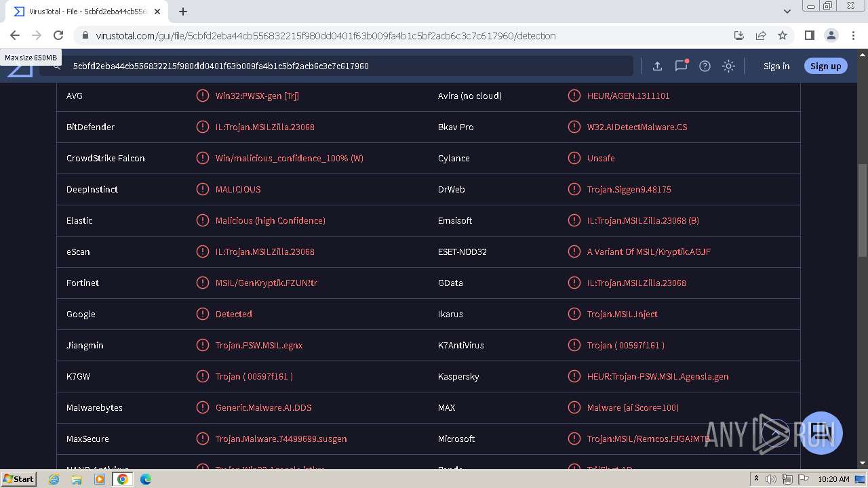Viewport: 868px width, 488px height.
Task: Click the VirusTotal logo icon
Action: (20, 68)
